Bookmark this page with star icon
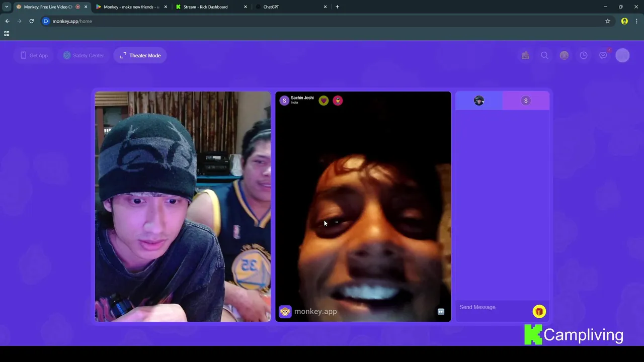Image resolution: width=644 pixels, height=362 pixels. click(x=608, y=21)
